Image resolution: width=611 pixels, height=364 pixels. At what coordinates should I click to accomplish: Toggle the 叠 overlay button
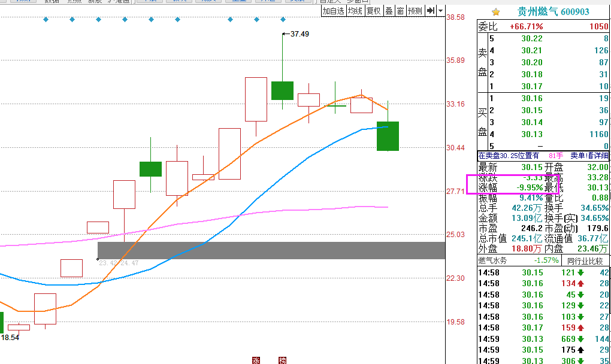[389, 11]
